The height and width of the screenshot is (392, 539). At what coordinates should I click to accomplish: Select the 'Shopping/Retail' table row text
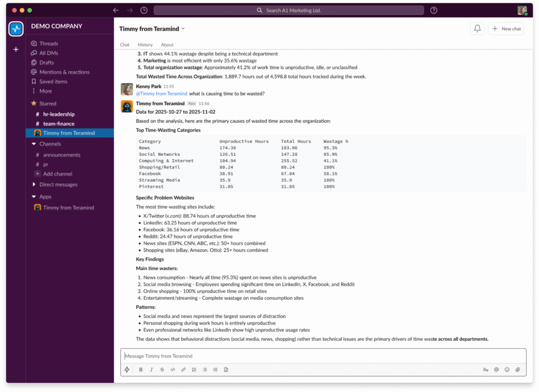[159, 168]
